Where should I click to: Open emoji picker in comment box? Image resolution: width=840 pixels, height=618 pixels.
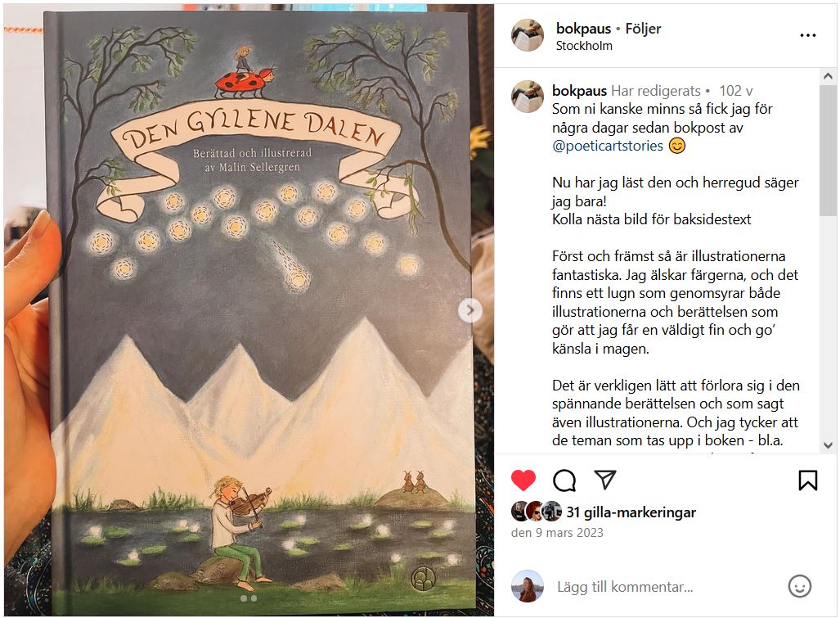click(x=799, y=586)
